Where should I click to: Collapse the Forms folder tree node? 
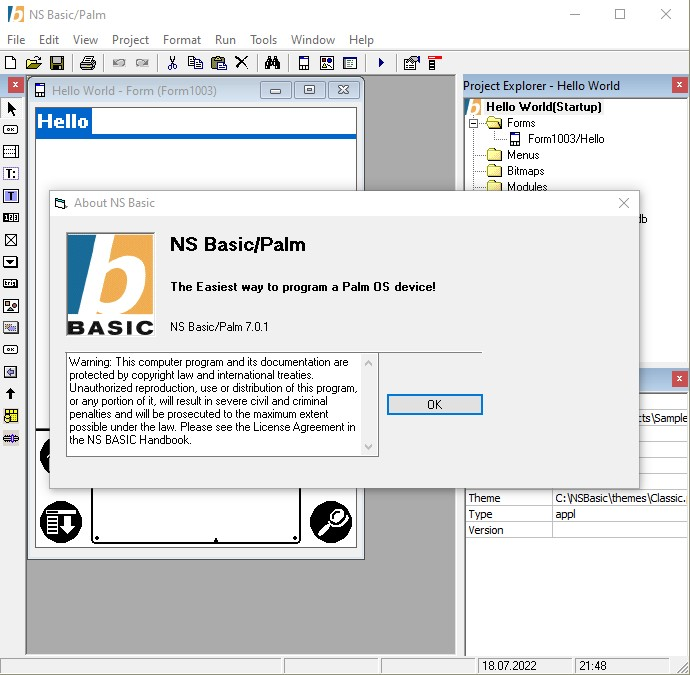473,123
